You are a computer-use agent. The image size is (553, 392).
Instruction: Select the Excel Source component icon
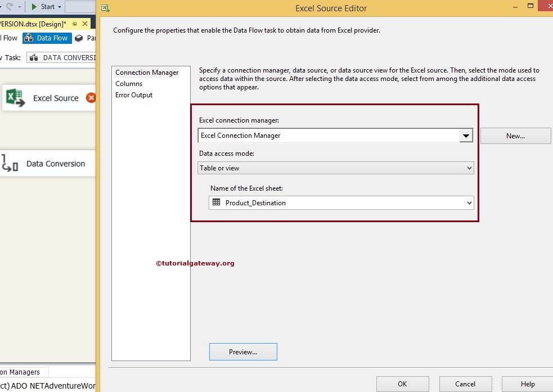coord(14,98)
